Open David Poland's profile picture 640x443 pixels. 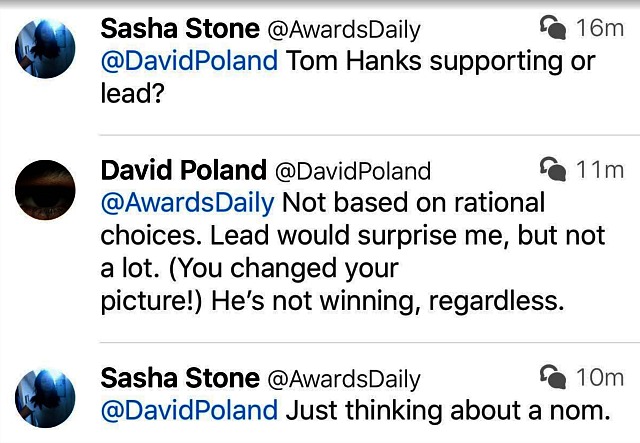(x=46, y=190)
